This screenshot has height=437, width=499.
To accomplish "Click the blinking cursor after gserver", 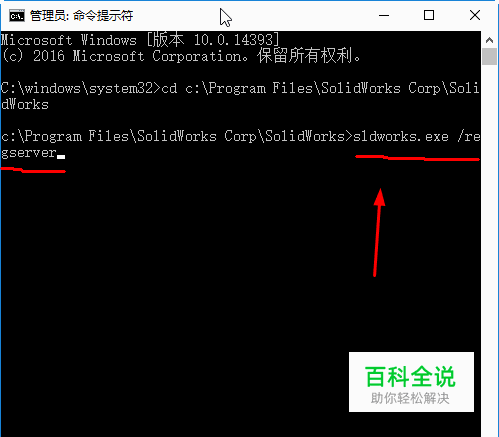I will click(x=61, y=156).
